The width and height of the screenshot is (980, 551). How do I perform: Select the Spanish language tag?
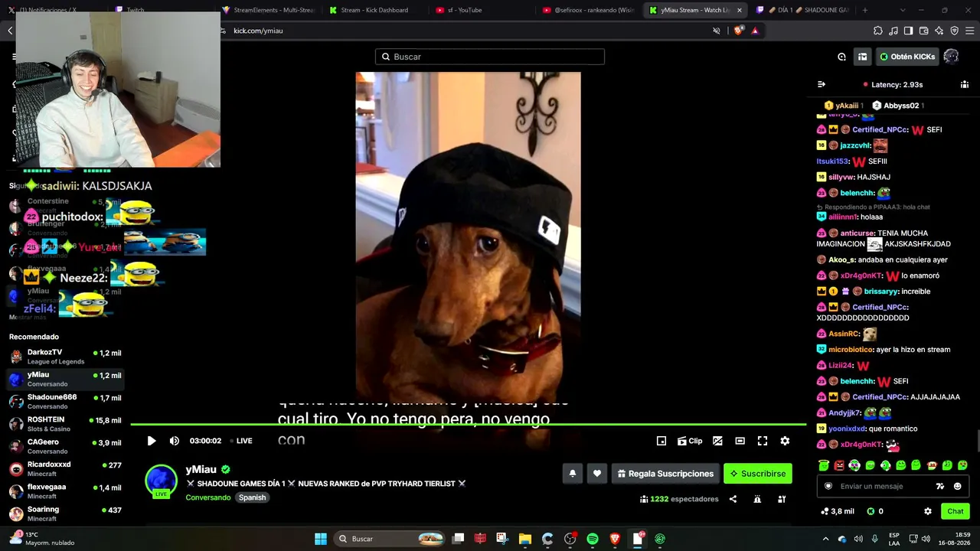click(252, 497)
